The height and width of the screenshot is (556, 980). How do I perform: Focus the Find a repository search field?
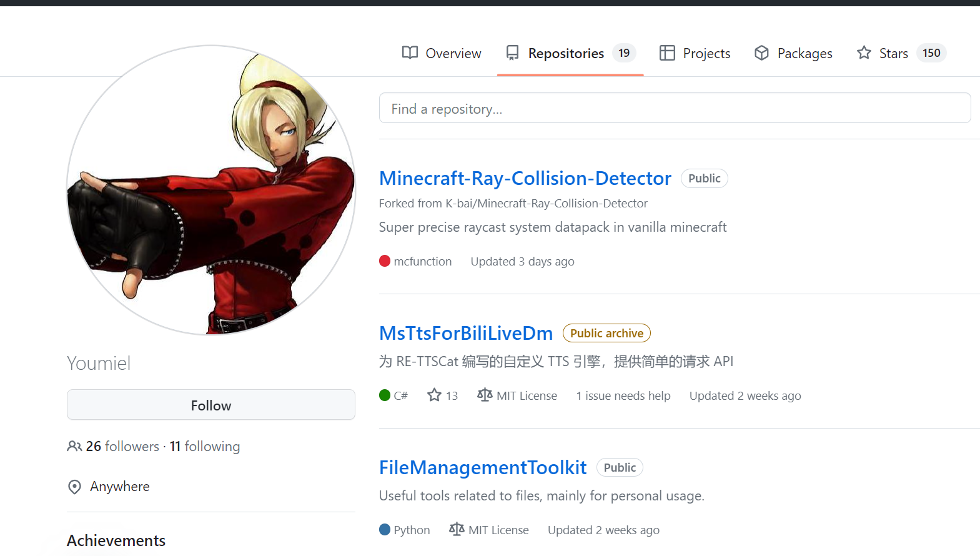[x=675, y=108]
